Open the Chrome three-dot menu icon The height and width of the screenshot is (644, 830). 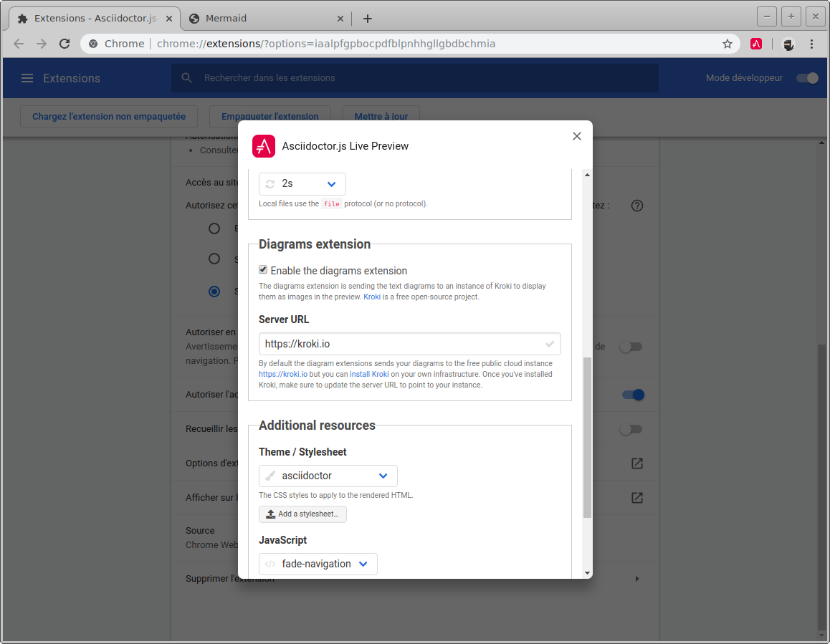(x=812, y=44)
